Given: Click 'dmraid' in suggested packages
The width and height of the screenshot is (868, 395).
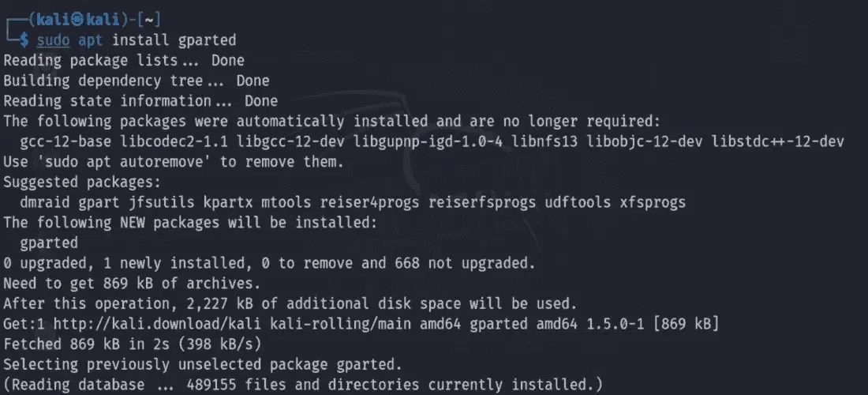Looking at the screenshot, I should coord(45,202).
